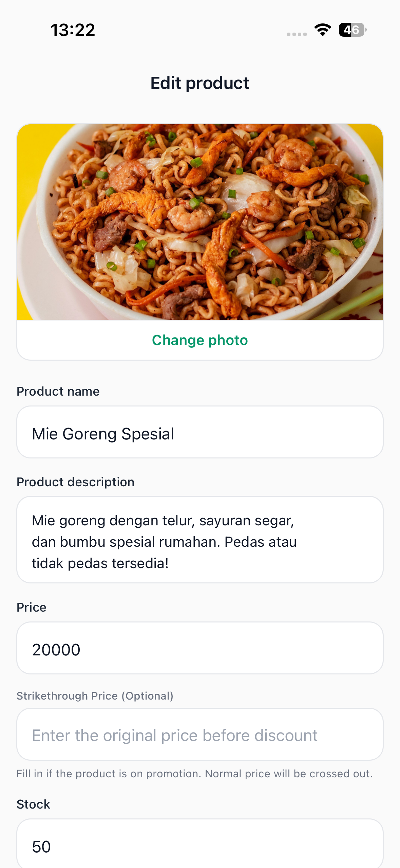400x868 pixels.
Task: Tap the Change photo button
Action: pos(200,340)
